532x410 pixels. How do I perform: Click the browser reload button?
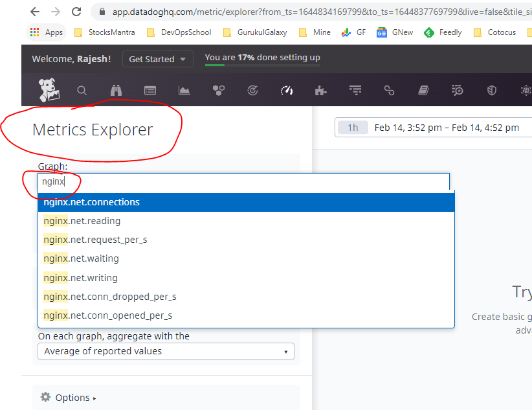pos(76,12)
